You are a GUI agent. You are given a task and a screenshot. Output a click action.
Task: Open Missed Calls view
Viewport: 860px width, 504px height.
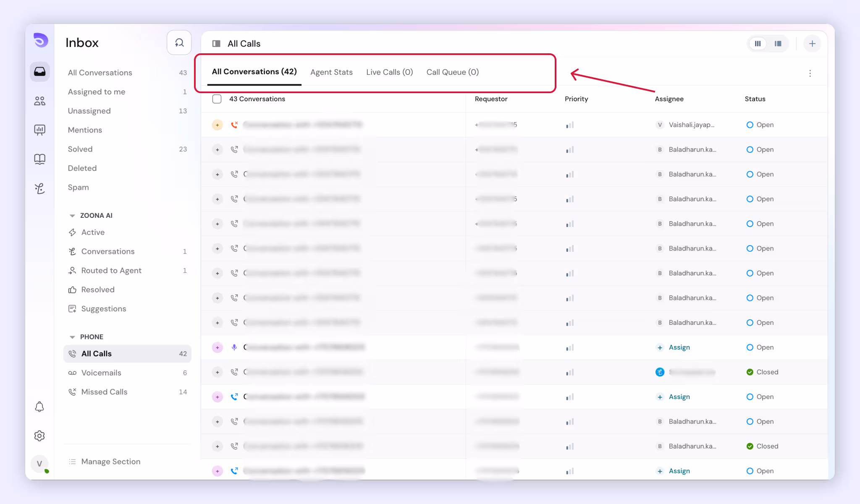pyautogui.click(x=127, y=392)
